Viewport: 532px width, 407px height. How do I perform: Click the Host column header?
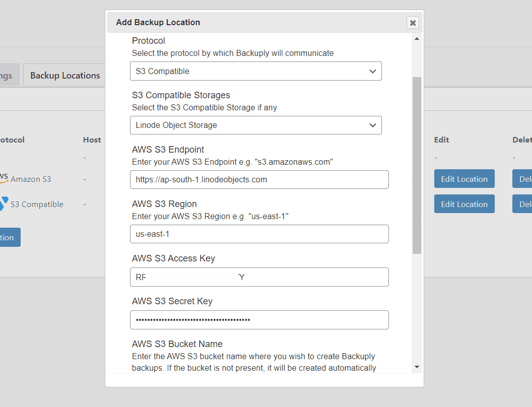tap(92, 140)
